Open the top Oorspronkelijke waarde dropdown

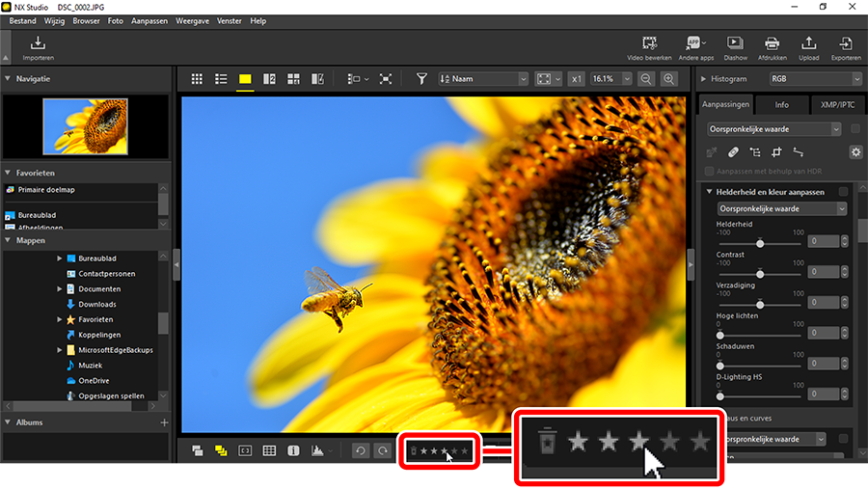click(773, 129)
